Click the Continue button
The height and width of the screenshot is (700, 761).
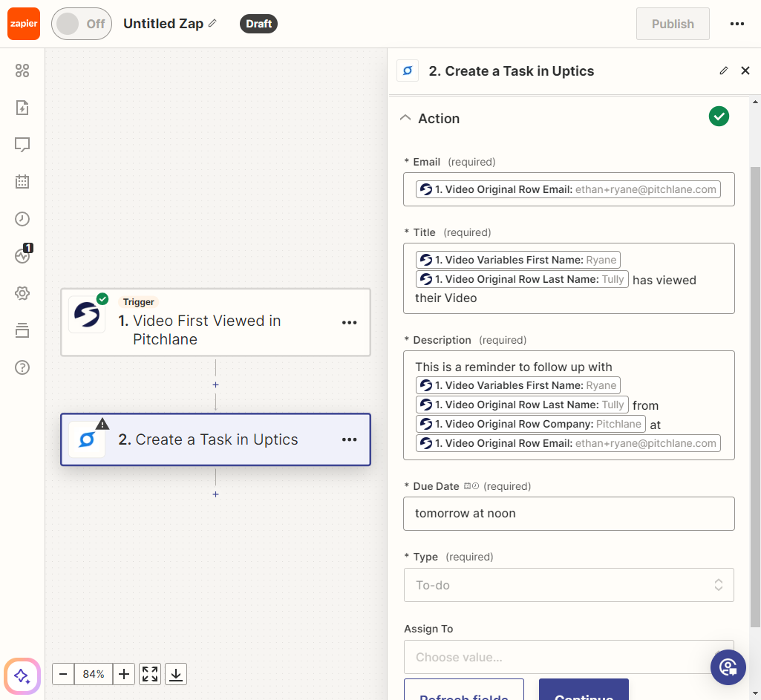pos(584,690)
